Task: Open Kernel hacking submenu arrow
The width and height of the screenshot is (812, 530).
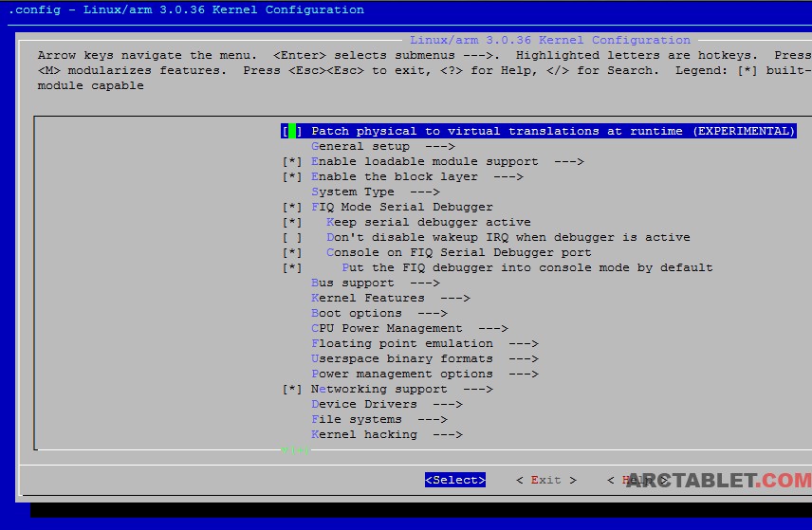Action: (448, 435)
